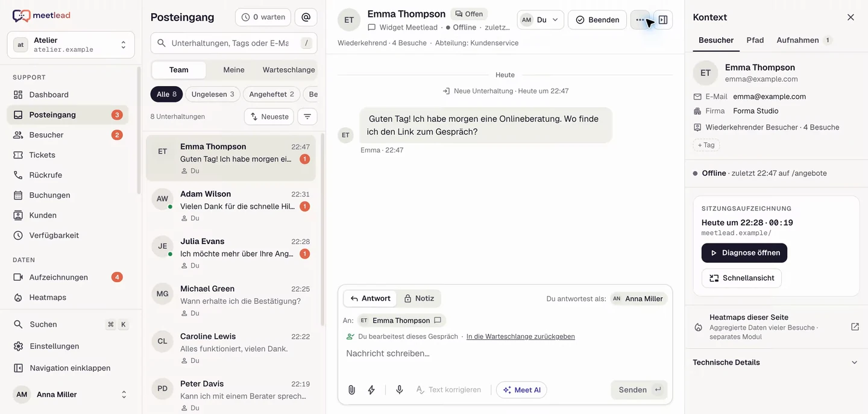
Task: Switch composer to Notiz mode
Action: tap(419, 298)
